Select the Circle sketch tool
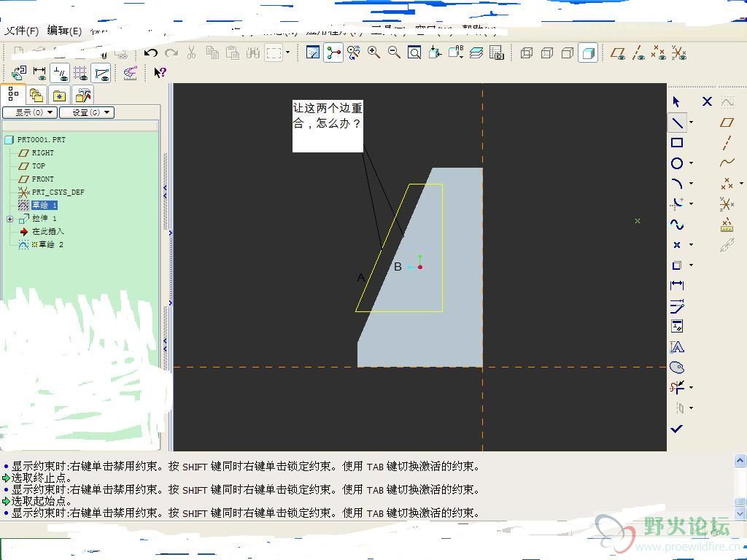 (677, 163)
